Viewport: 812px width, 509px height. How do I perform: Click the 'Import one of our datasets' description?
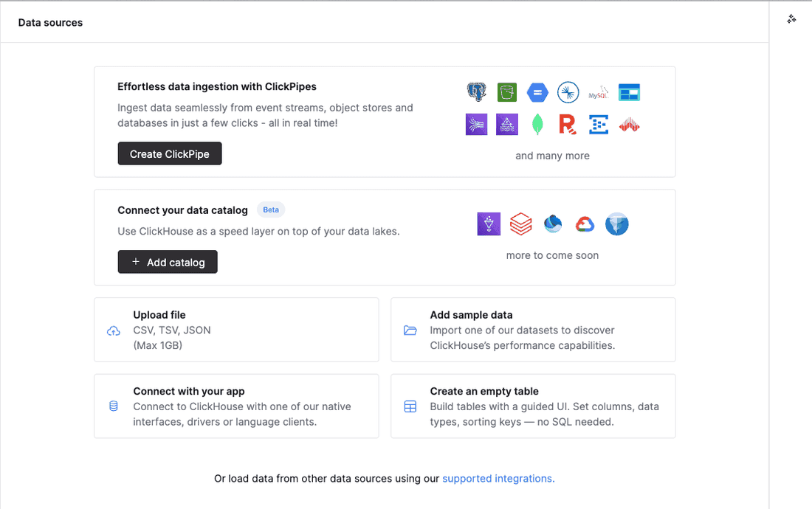pos(523,338)
